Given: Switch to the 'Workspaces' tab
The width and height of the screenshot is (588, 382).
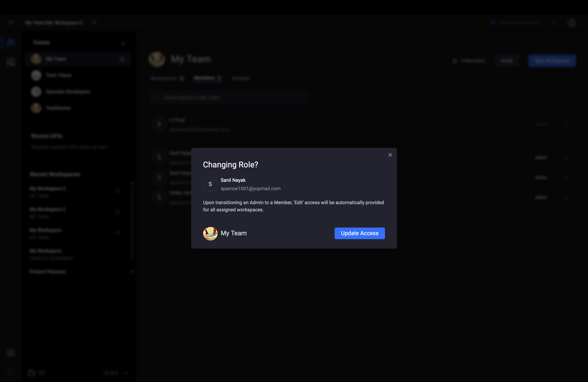Looking at the screenshot, I should [164, 78].
